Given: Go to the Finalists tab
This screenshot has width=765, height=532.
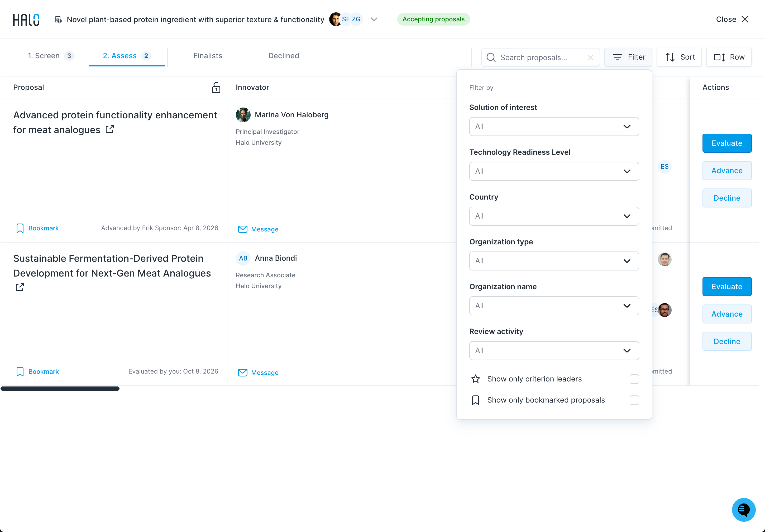Looking at the screenshot, I should coord(208,56).
